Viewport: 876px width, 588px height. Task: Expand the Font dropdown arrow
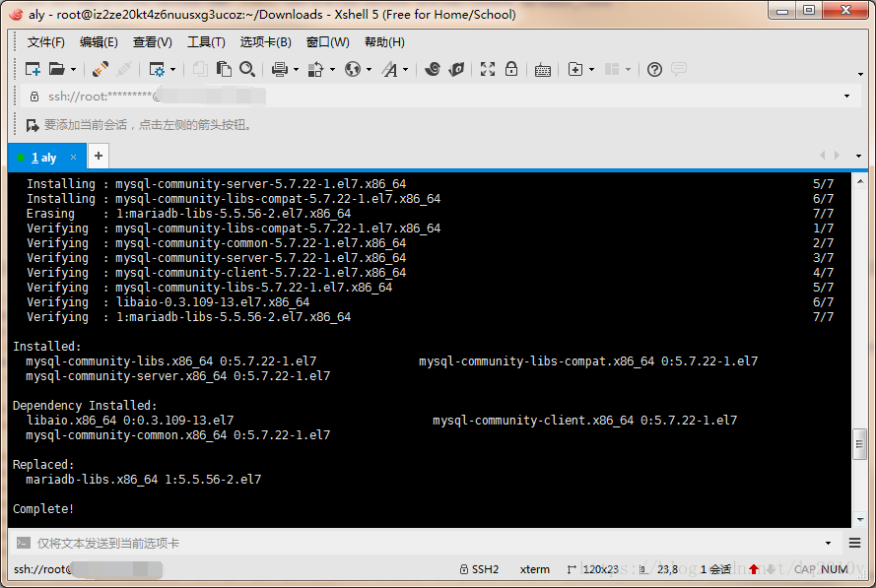pos(406,69)
